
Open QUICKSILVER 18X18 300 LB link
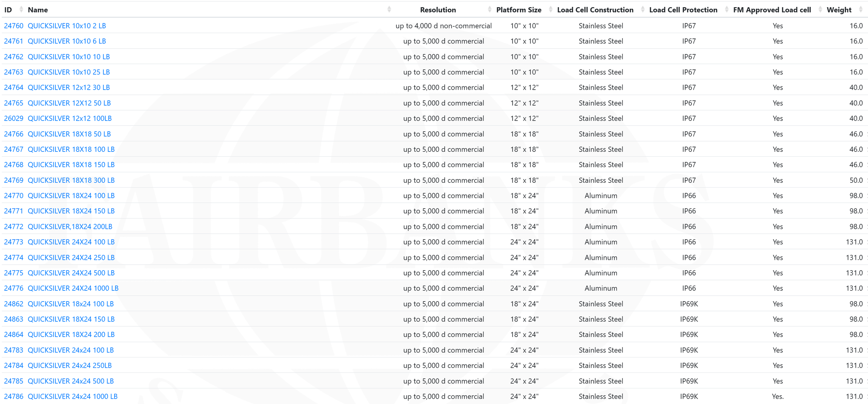[71, 180]
